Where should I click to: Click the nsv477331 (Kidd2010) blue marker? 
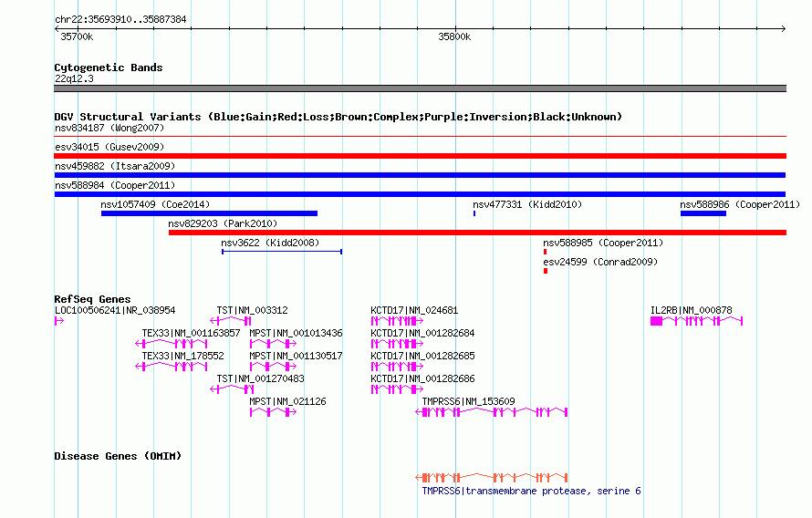coord(474,213)
